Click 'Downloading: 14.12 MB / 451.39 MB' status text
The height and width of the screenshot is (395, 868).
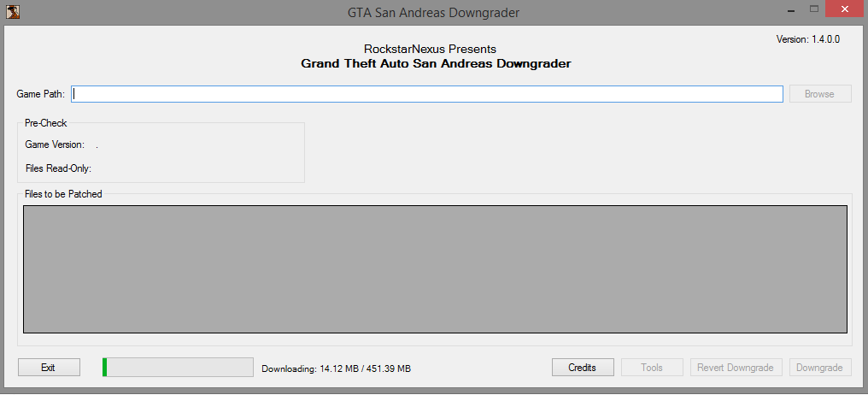pyautogui.click(x=336, y=368)
